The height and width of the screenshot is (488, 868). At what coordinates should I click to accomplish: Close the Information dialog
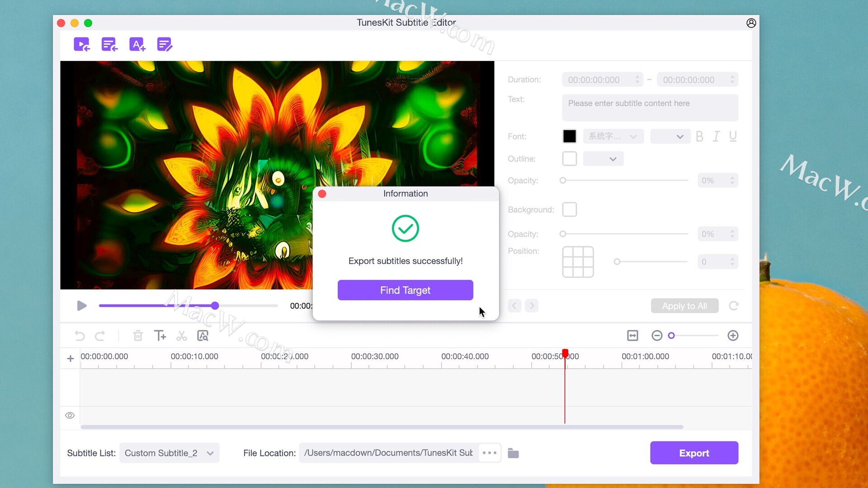[x=322, y=194]
